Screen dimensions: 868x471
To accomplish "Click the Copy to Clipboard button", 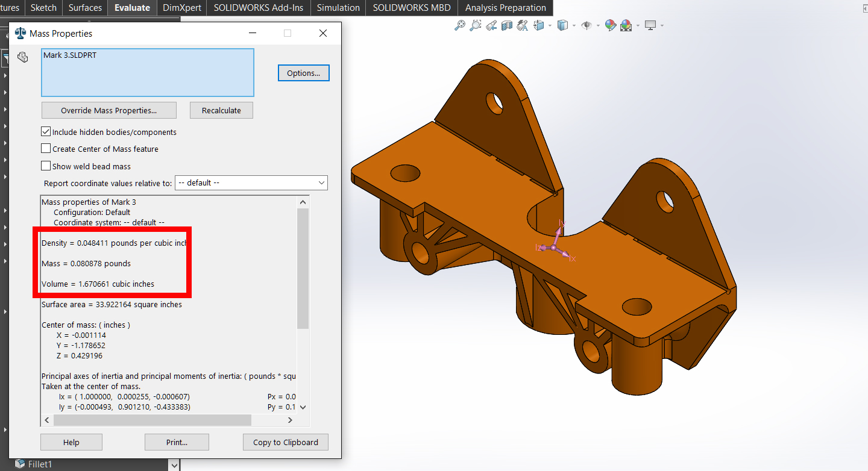I will [286, 442].
